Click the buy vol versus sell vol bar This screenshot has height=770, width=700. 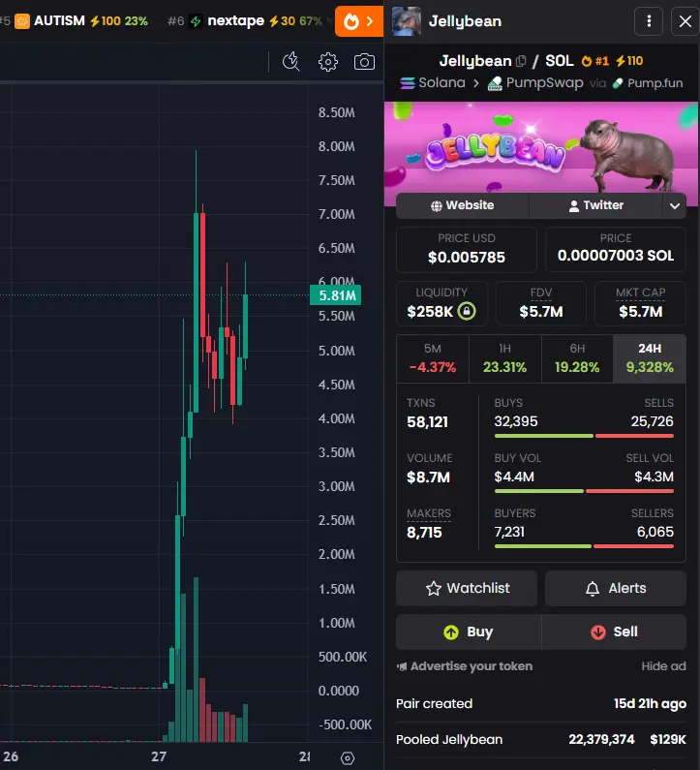[584, 491]
